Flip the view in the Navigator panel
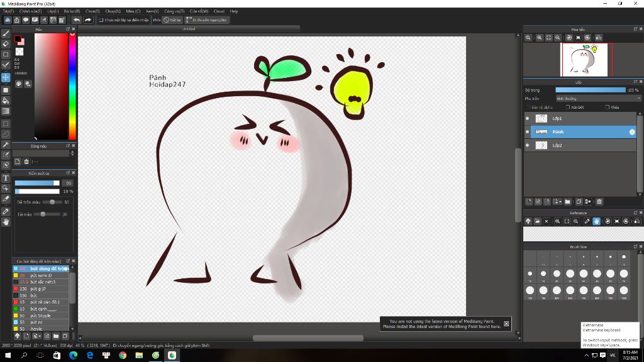 pos(599,38)
